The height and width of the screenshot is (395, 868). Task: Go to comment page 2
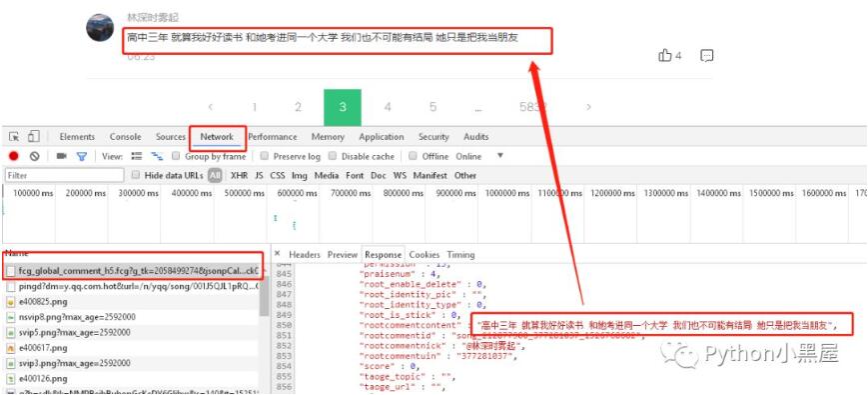click(x=298, y=107)
